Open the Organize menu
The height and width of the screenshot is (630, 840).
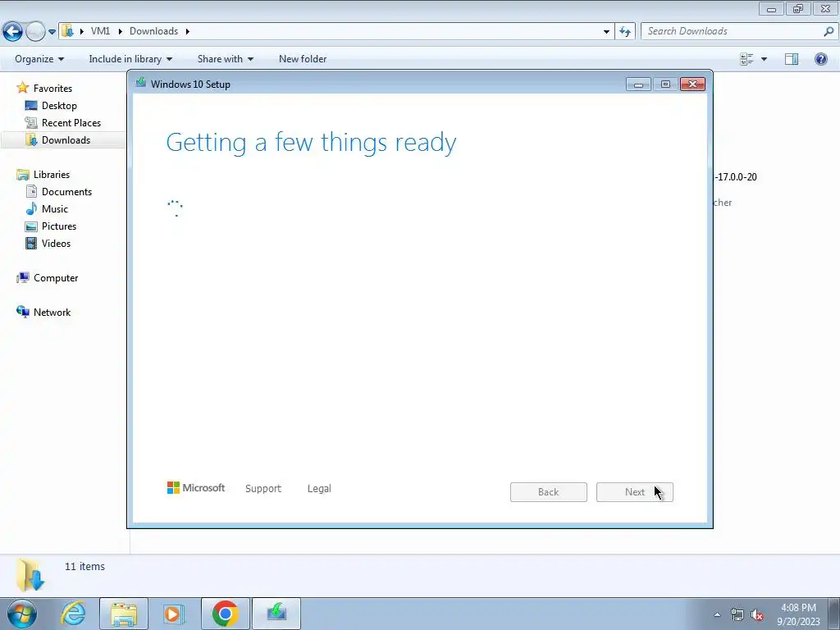pyautogui.click(x=39, y=59)
